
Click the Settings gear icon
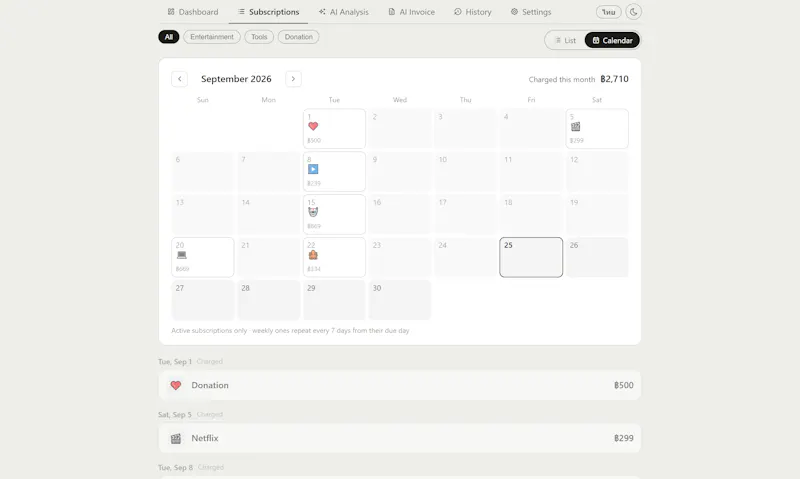point(514,11)
